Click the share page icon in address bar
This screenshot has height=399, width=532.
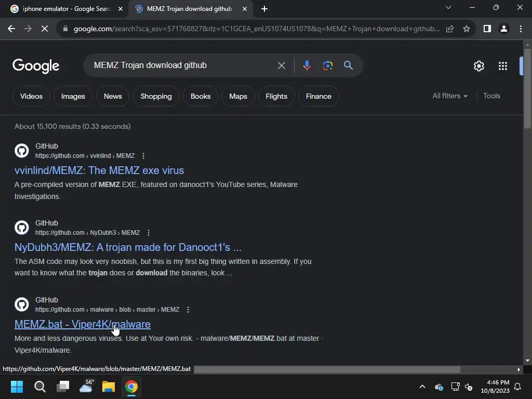point(450,29)
